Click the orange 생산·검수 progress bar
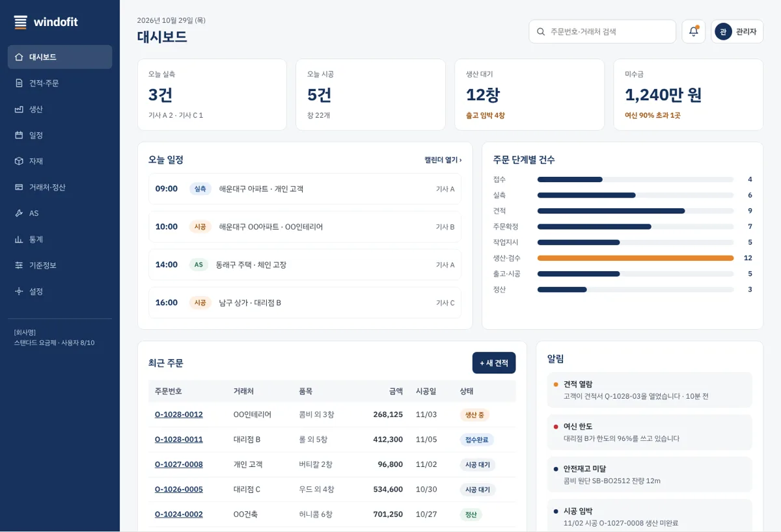 (x=635, y=258)
